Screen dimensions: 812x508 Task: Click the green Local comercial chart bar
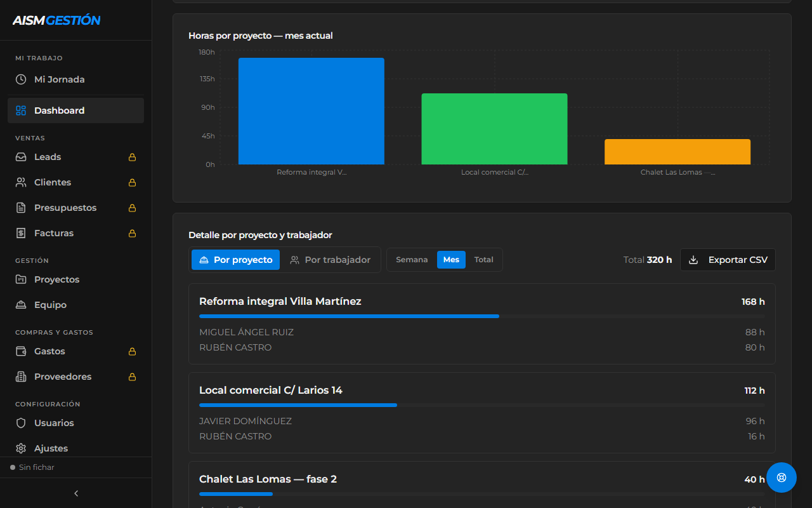494,129
